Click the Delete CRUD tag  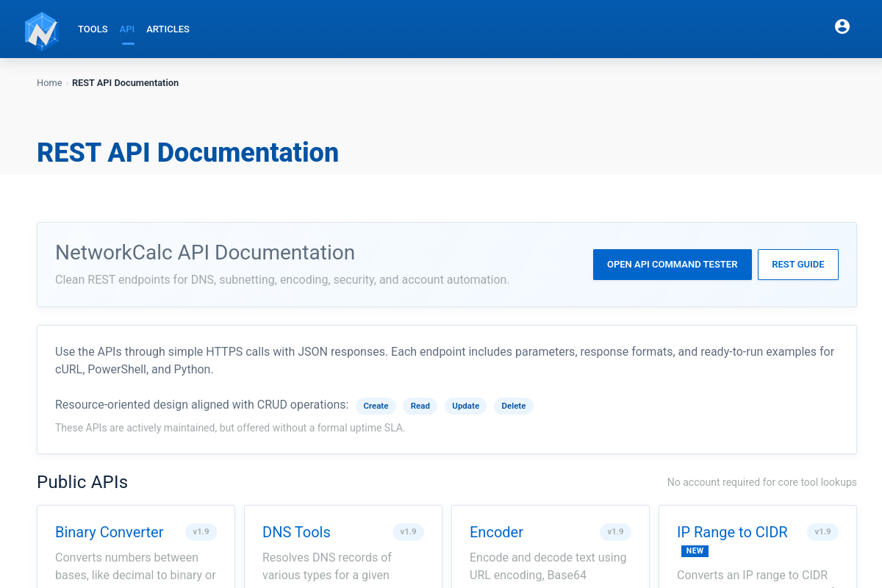[x=514, y=406]
